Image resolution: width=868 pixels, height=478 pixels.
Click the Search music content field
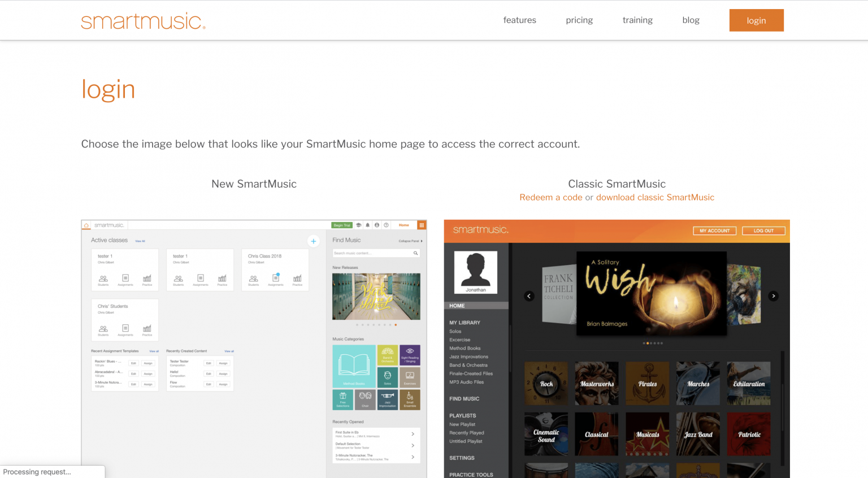click(x=376, y=253)
